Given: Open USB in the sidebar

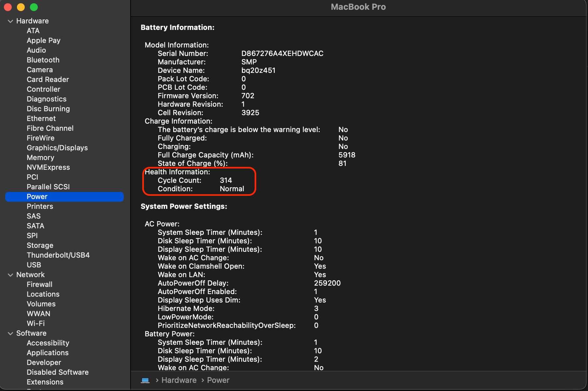Looking at the screenshot, I should 34,265.
